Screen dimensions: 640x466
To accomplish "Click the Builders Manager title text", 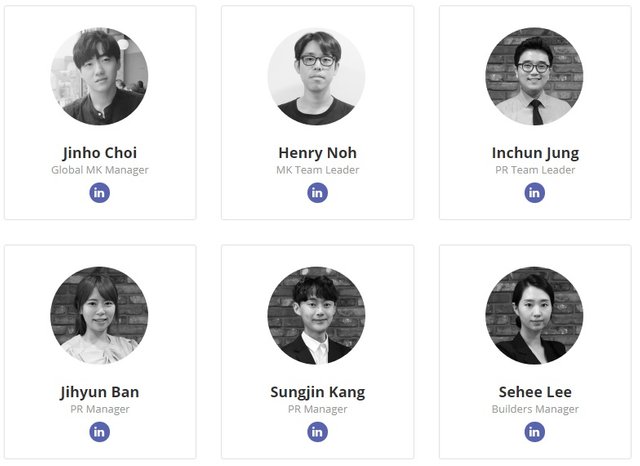I will [535, 409].
